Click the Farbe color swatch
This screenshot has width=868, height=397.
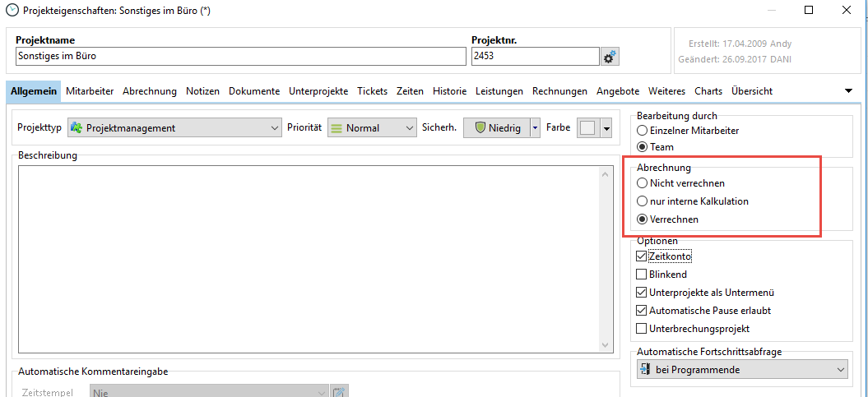(x=587, y=128)
